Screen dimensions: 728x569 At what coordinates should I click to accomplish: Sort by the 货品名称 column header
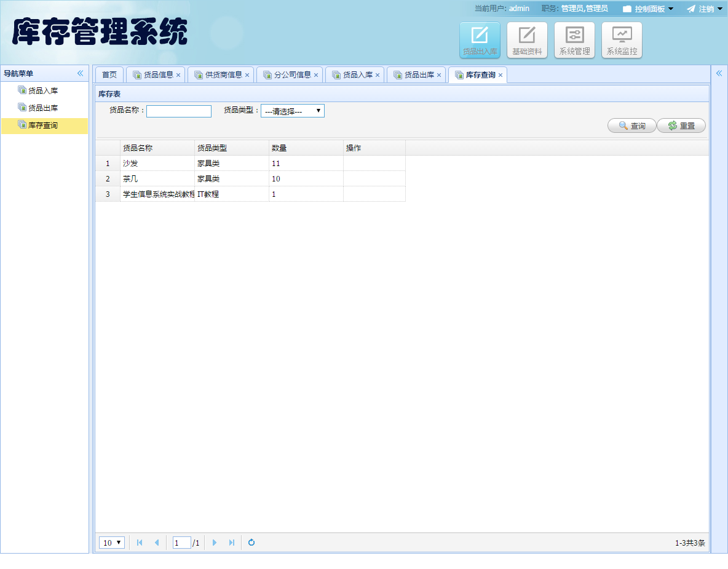[157, 148]
